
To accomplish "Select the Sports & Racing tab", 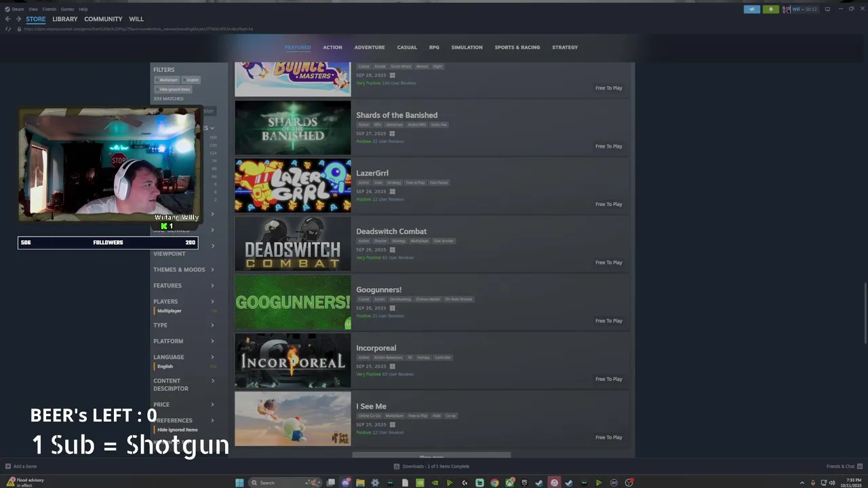I will pos(517,47).
